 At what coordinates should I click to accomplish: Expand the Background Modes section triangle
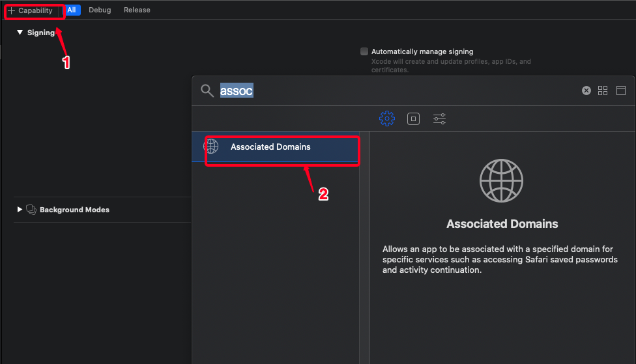[20, 210]
